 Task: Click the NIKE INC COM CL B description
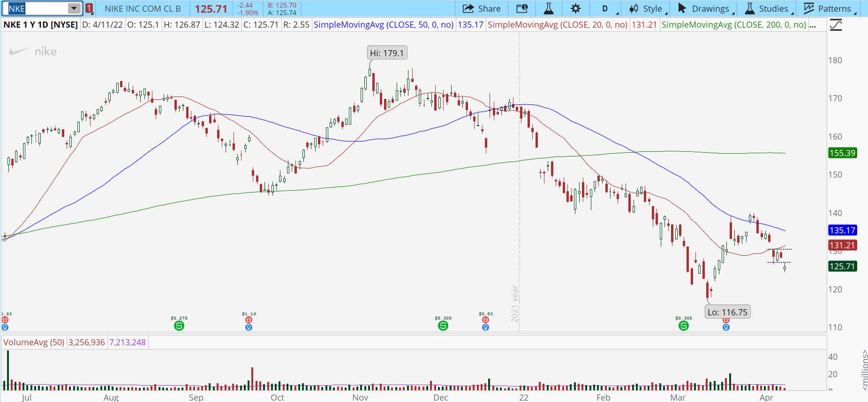pyautogui.click(x=143, y=8)
